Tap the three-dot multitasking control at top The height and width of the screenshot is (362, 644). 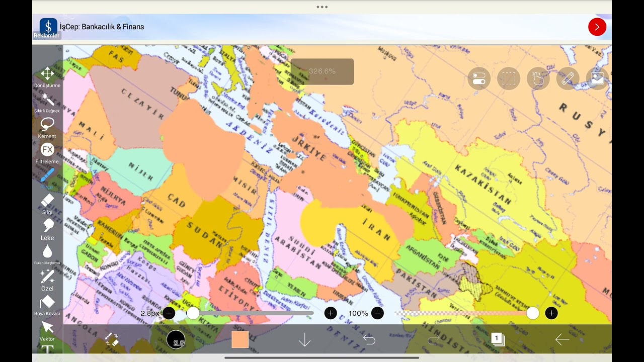click(322, 7)
